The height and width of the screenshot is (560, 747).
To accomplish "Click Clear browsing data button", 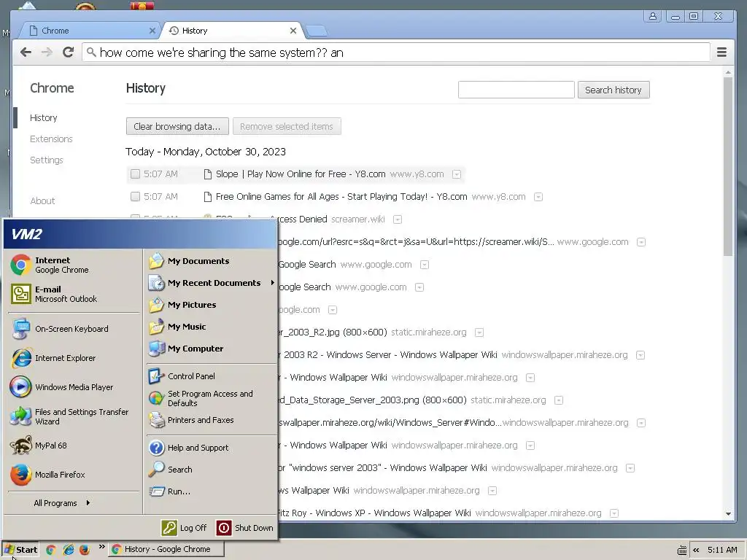I will point(177,126).
